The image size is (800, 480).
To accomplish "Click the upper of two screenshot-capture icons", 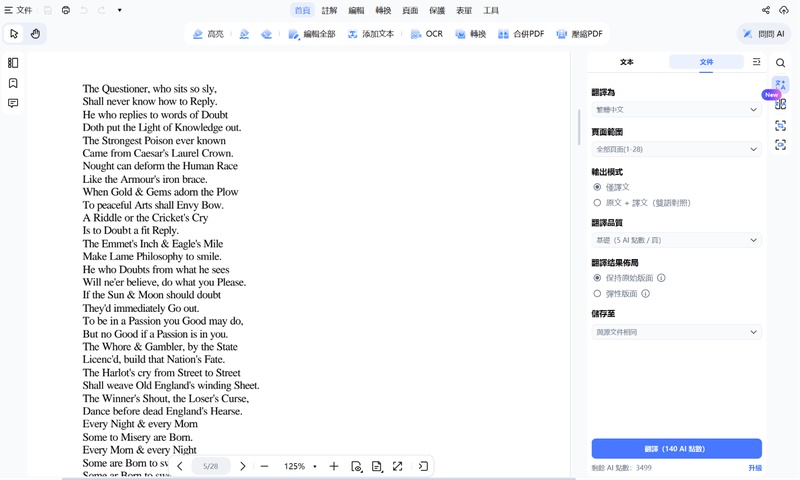I will click(x=781, y=125).
